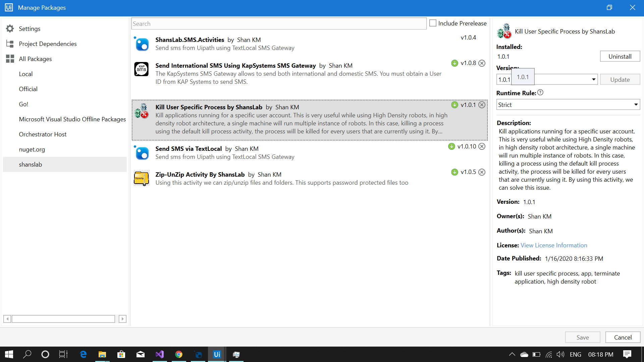Open Cortana circle on taskbar
This screenshot has width=644, height=362.
click(x=45, y=354)
